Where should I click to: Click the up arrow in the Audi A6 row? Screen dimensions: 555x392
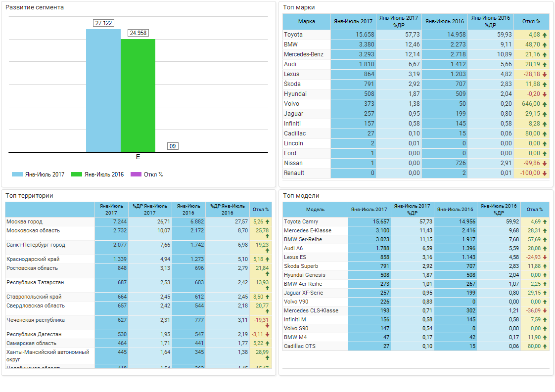545,248
